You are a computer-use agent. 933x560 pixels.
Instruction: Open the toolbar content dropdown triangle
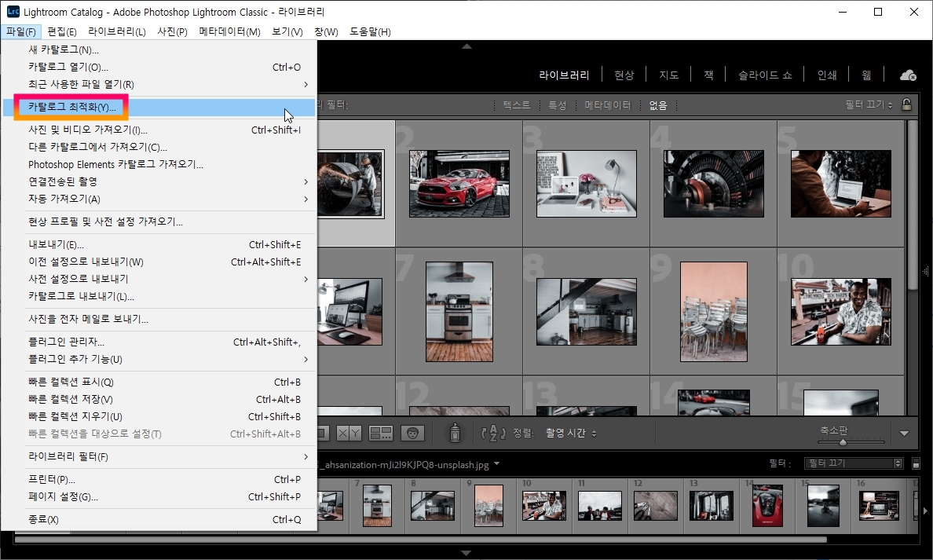coord(904,434)
